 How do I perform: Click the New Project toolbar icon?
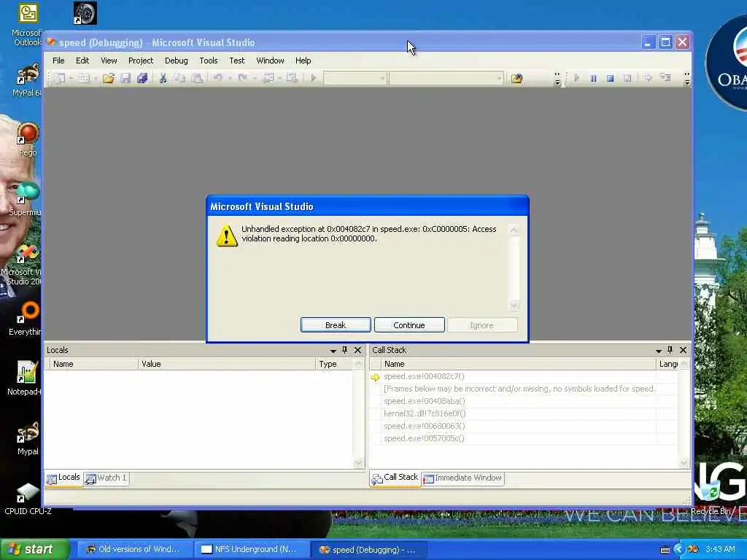(x=60, y=78)
